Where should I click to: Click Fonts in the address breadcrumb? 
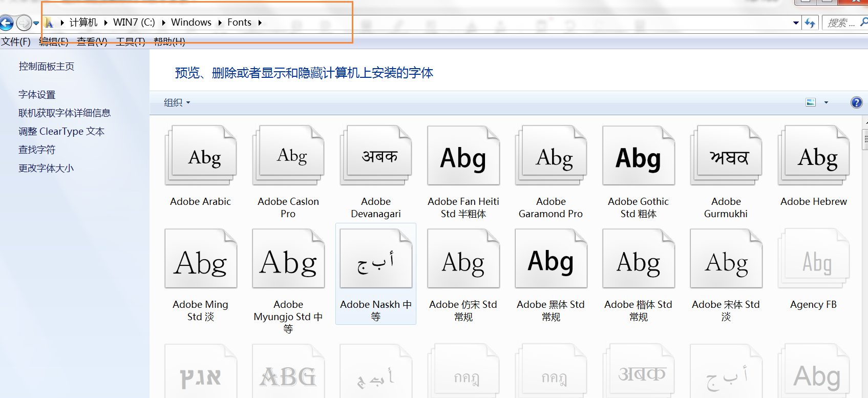pyautogui.click(x=239, y=23)
